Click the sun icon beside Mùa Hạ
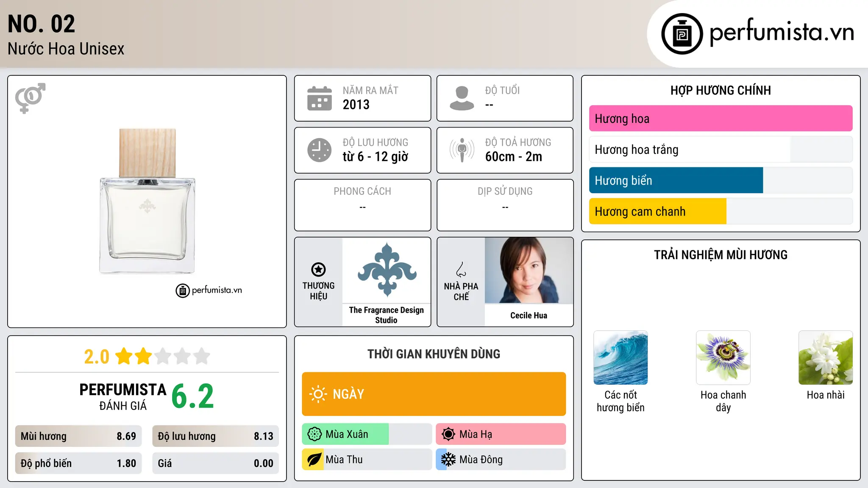868x488 pixels. click(x=448, y=434)
